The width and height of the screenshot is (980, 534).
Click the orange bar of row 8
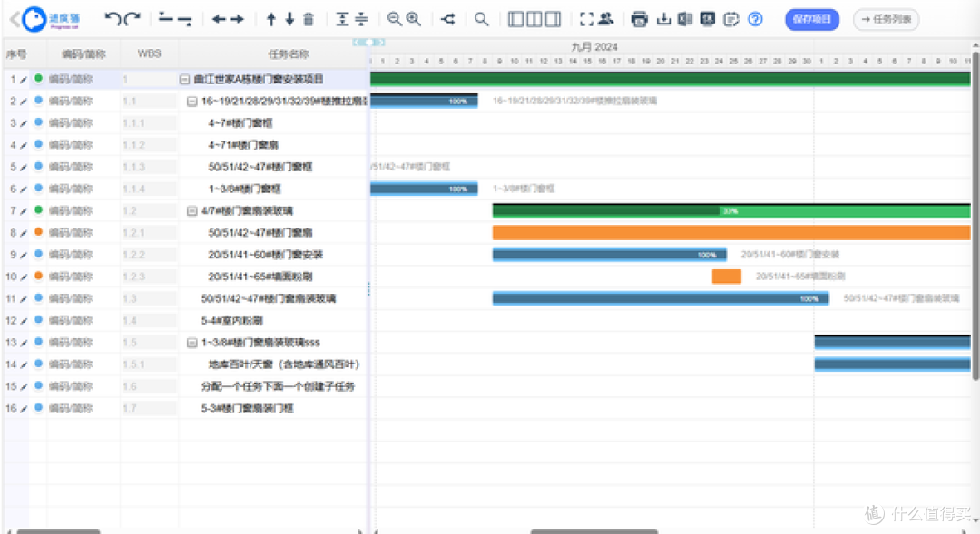click(731, 233)
